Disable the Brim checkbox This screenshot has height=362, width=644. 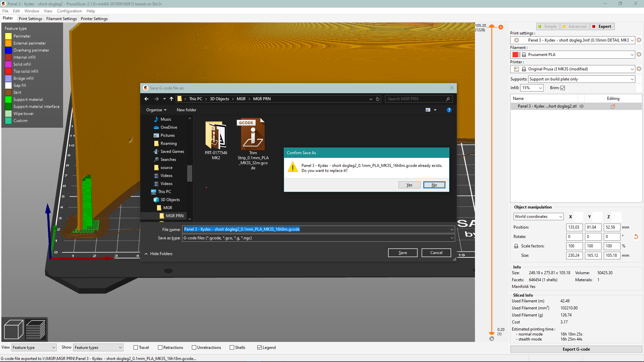(562, 88)
